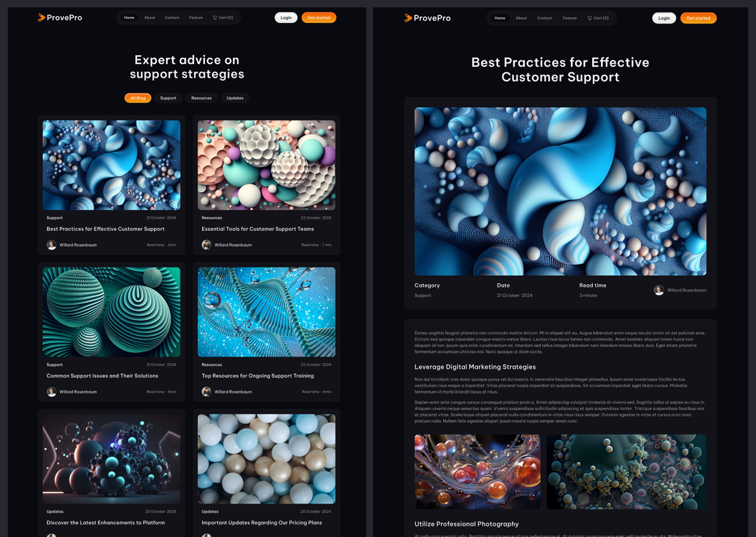
Task: Open Important Updates Regarding Our Pricing Plans
Action: 261,522
